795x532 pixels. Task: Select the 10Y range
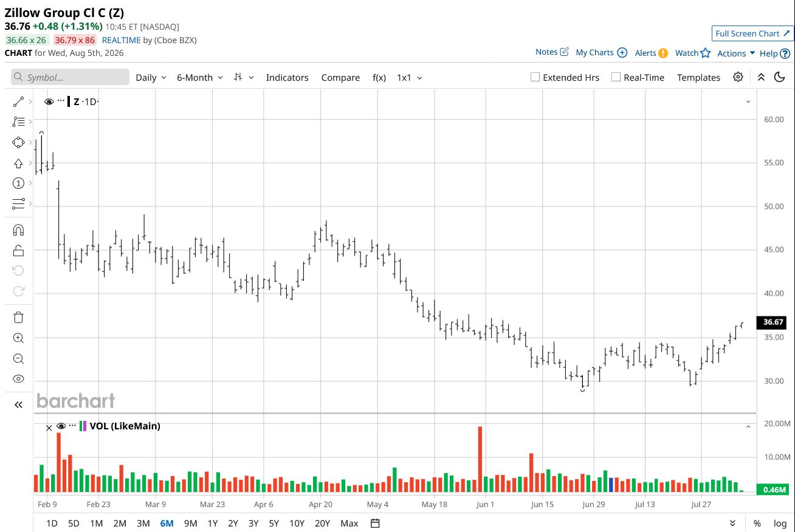[x=297, y=523]
